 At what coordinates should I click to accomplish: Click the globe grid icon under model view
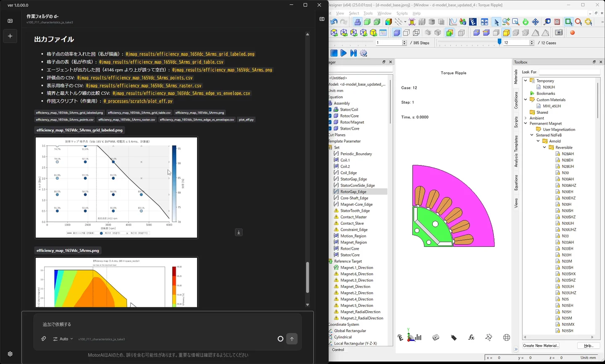507,338
